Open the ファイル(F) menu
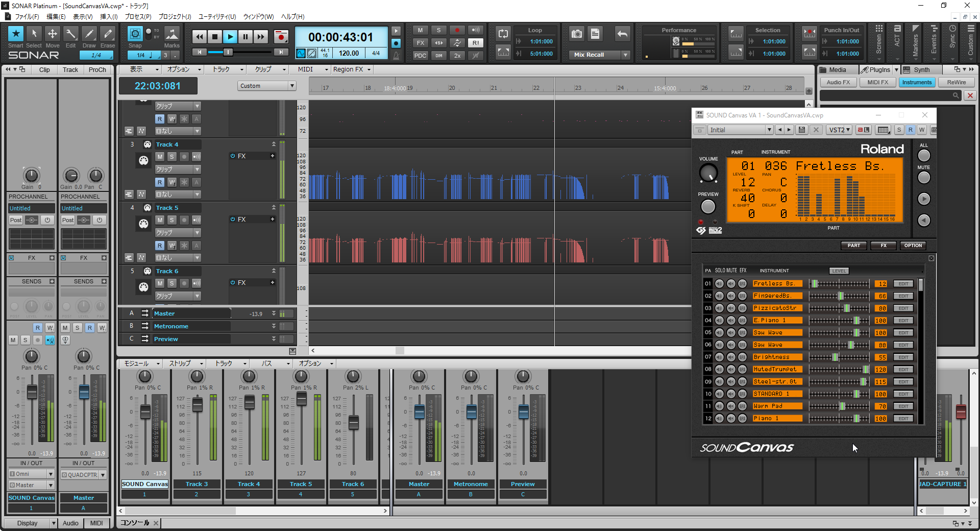The height and width of the screenshot is (531, 980). [x=27, y=17]
